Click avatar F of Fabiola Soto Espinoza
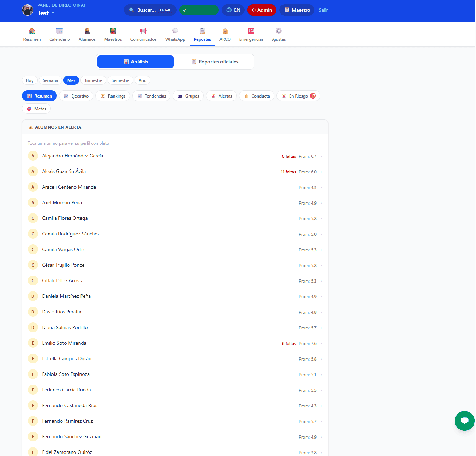 33,374
